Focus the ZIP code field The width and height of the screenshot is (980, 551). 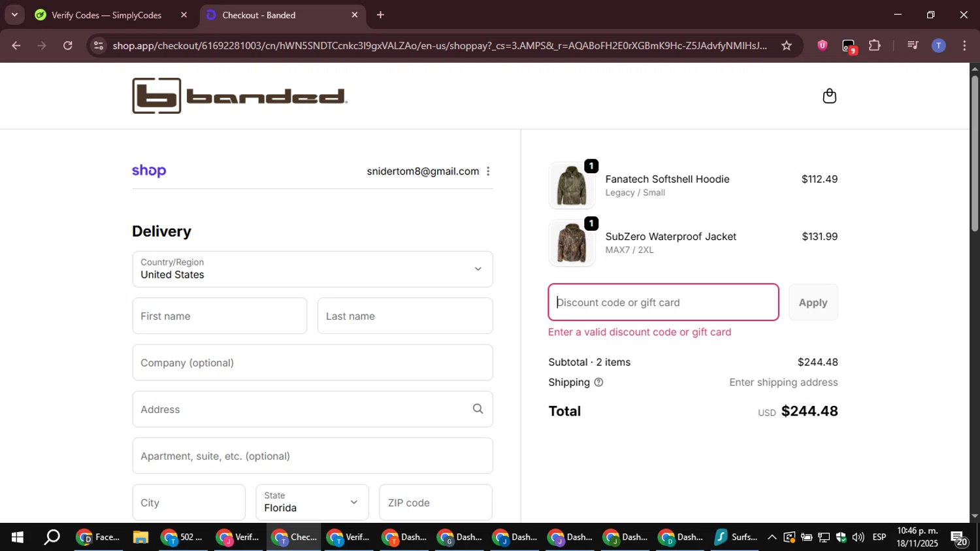pyautogui.click(x=436, y=503)
